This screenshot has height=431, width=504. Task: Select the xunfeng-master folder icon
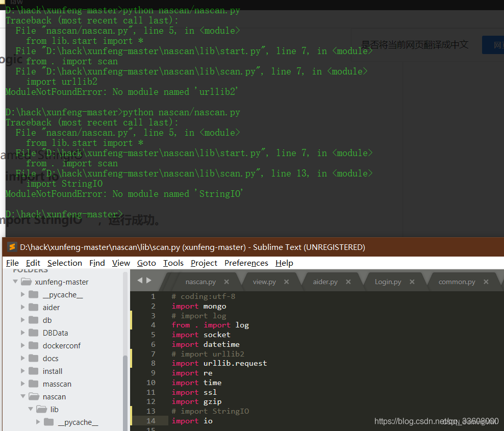pyautogui.click(x=26, y=282)
